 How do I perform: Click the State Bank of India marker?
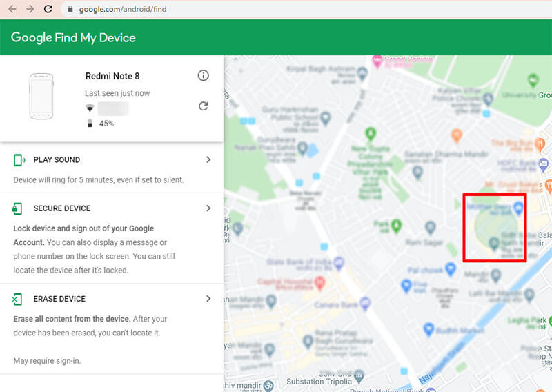point(339,263)
